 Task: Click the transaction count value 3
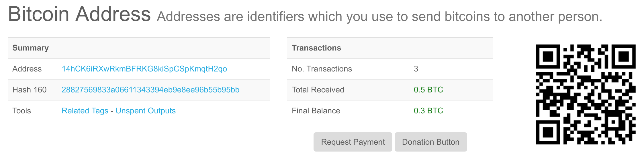click(416, 69)
